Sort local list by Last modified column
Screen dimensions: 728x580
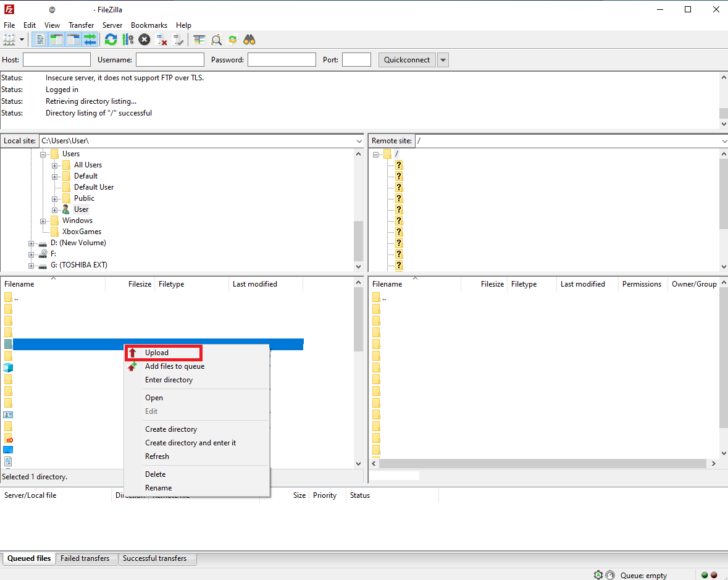coord(266,284)
